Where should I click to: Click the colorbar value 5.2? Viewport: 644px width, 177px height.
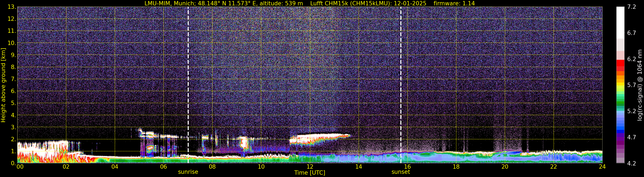[632, 111]
